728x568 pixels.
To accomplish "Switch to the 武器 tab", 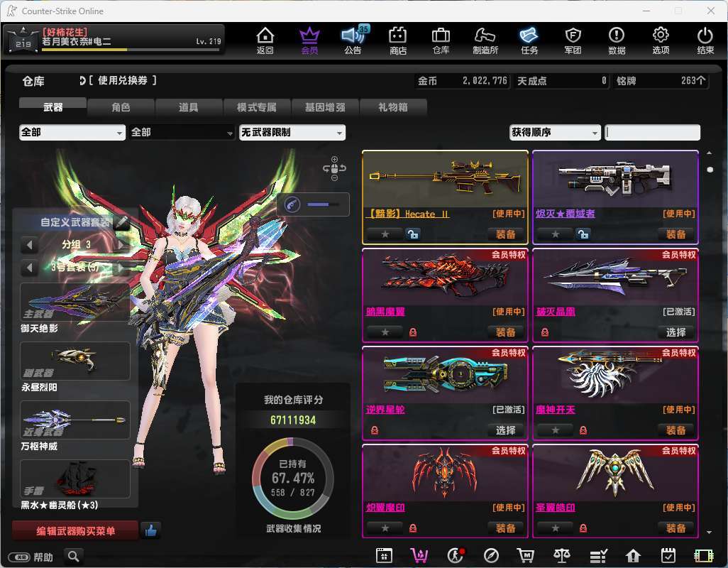I will [x=53, y=106].
